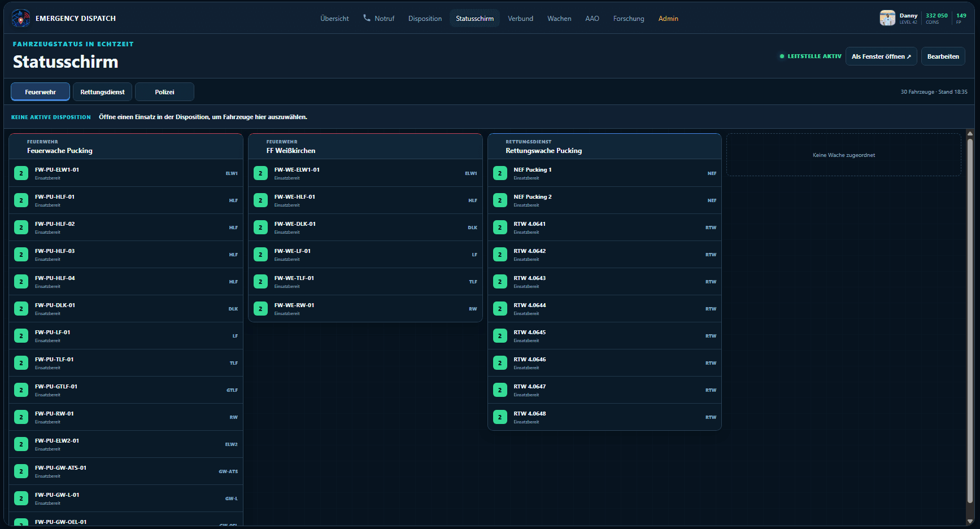Open the Übersicht menu item
This screenshot has width=980, height=529.
coord(334,19)
